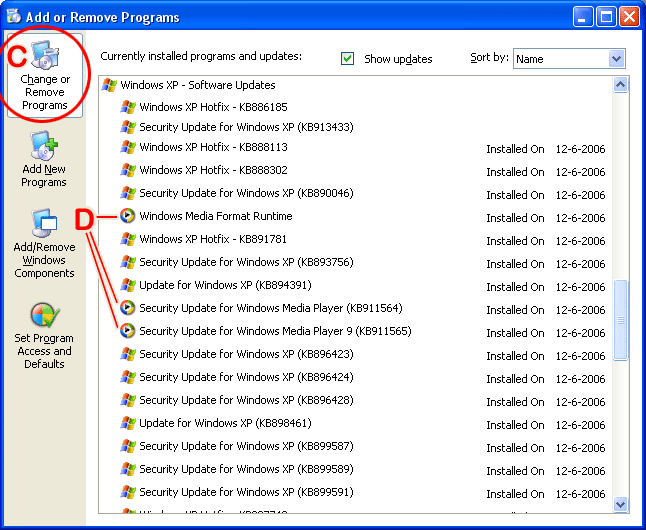Open Set Program Access and Defaults

pos(44,335)
